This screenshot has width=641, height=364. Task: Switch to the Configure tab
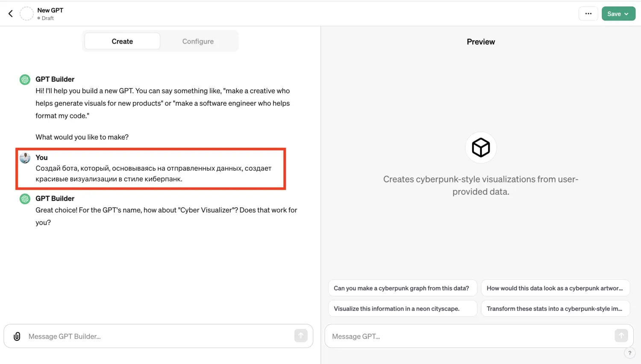[x=198, y=41]
